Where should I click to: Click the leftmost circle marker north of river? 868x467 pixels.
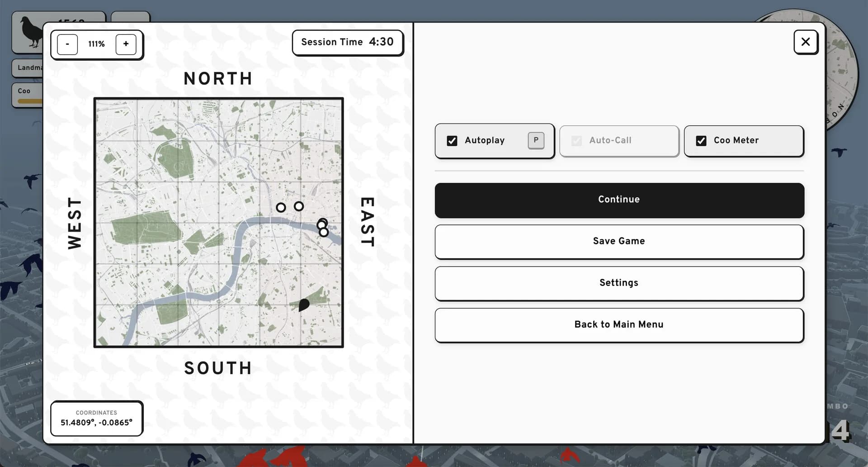[281, 208]
